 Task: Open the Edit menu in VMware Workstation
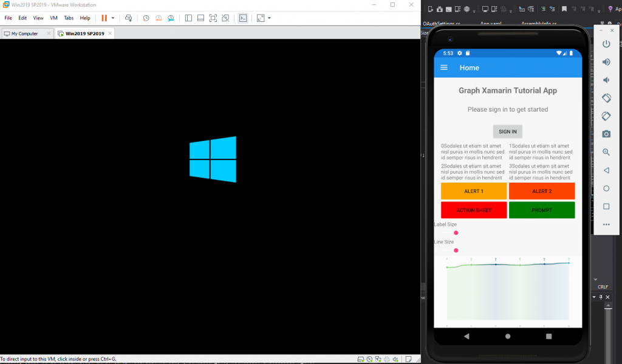22,18
